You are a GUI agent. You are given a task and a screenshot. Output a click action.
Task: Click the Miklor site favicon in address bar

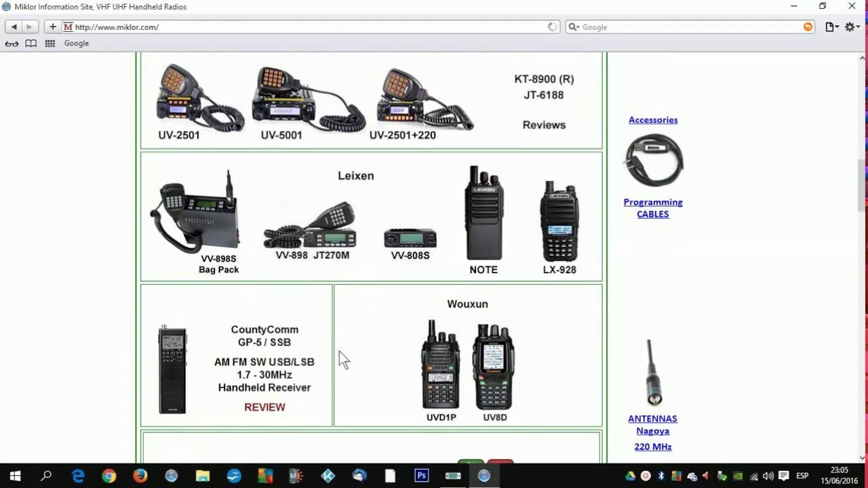coord(68,27)
